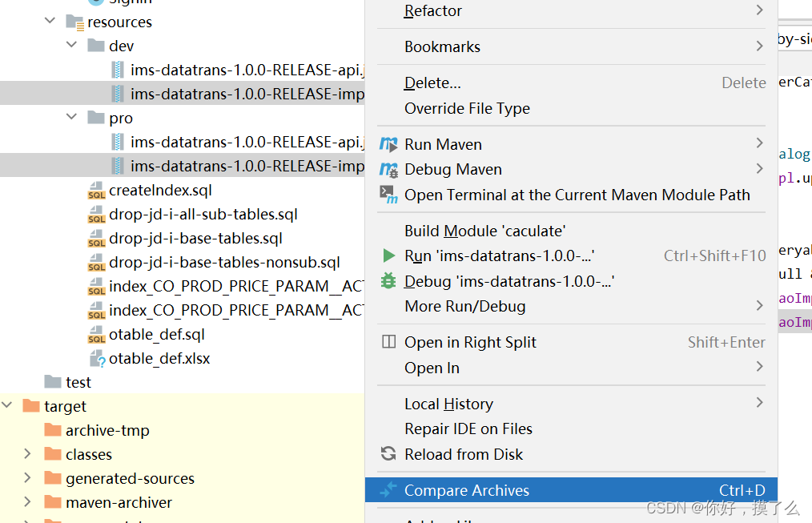Screen dimensions: 812x523
Task: Click the generated-sources folder icon
Action: (53, 477)
